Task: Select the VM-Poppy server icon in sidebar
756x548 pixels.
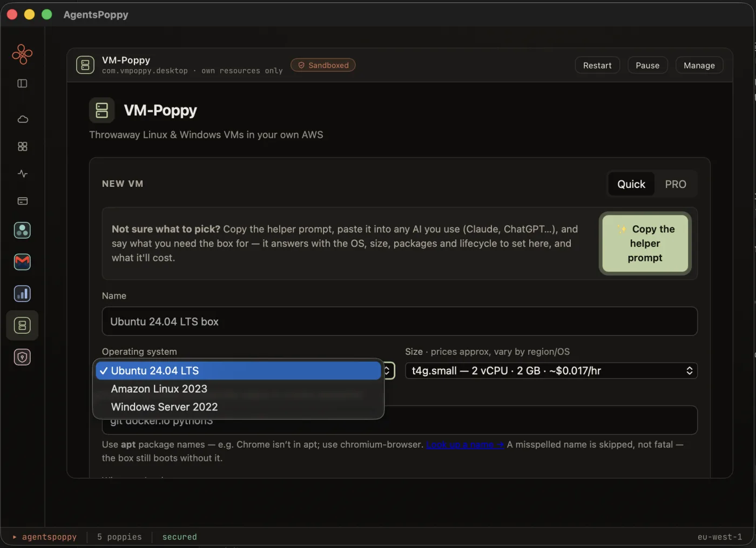Action: pos(22,326)
